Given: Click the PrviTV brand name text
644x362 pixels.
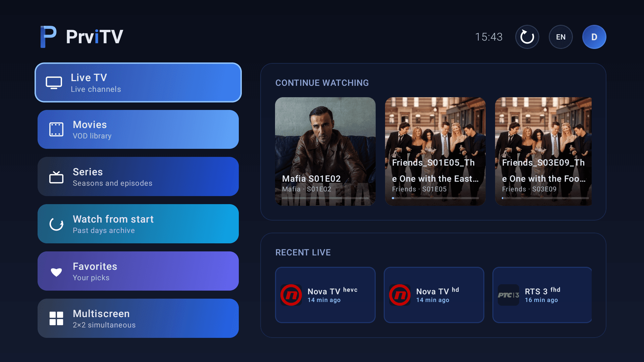Looking at the screenshot, I should click(x=95, y=37).
